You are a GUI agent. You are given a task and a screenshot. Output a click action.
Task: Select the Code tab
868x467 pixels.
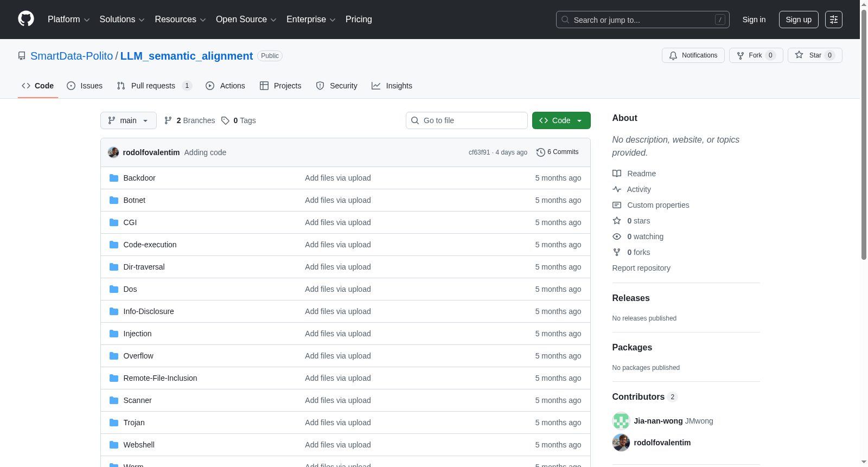[38, 86]
